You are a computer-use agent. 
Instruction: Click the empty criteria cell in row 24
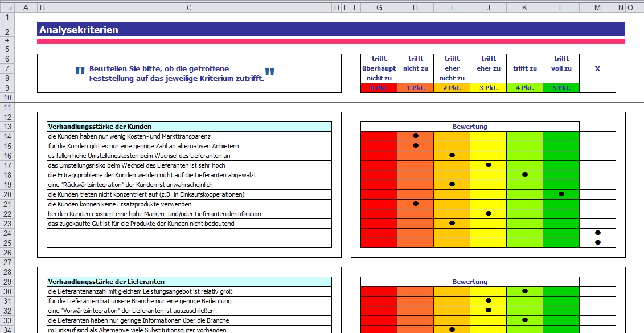click(189, 233)
